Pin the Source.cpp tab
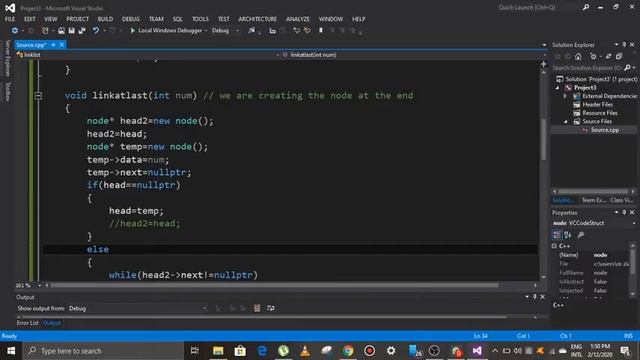Viewport: 640px width, 360px height. [x=53, y=44]
